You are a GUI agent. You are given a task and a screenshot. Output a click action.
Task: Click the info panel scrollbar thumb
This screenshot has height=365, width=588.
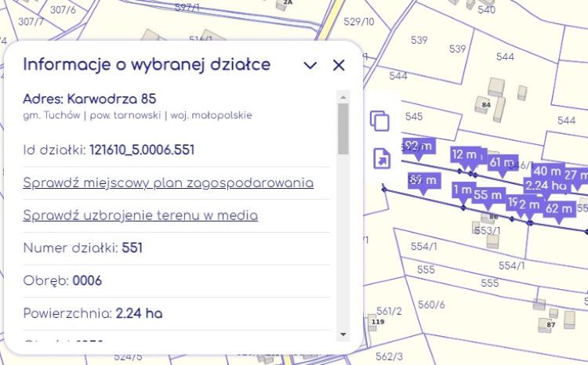click(x=343, y=129)
